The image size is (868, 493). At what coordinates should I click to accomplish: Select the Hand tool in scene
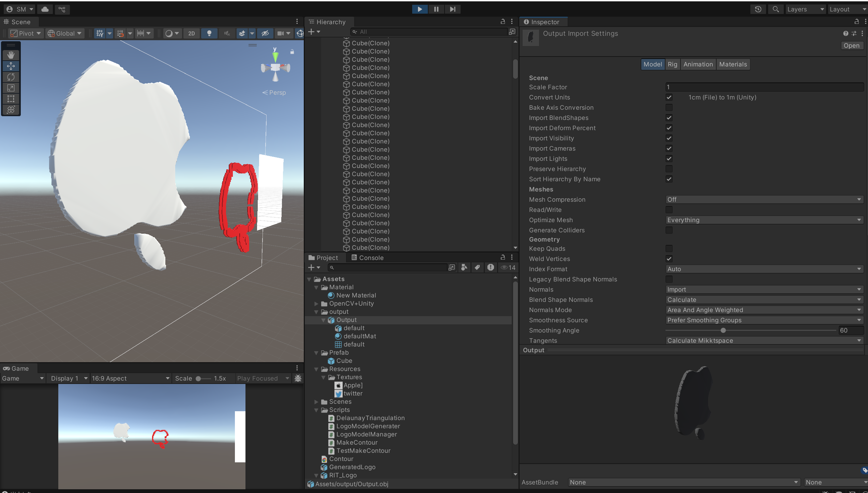tap(11, 55)
